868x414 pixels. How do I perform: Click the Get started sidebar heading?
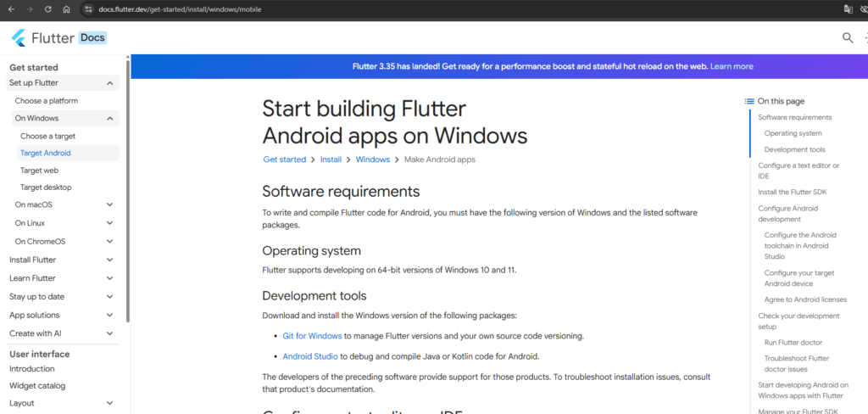[34, 68]
